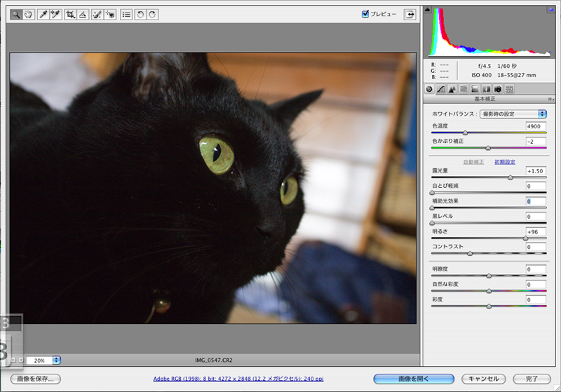Click the 黒レベル blacks slider handle

click(432, 223)
